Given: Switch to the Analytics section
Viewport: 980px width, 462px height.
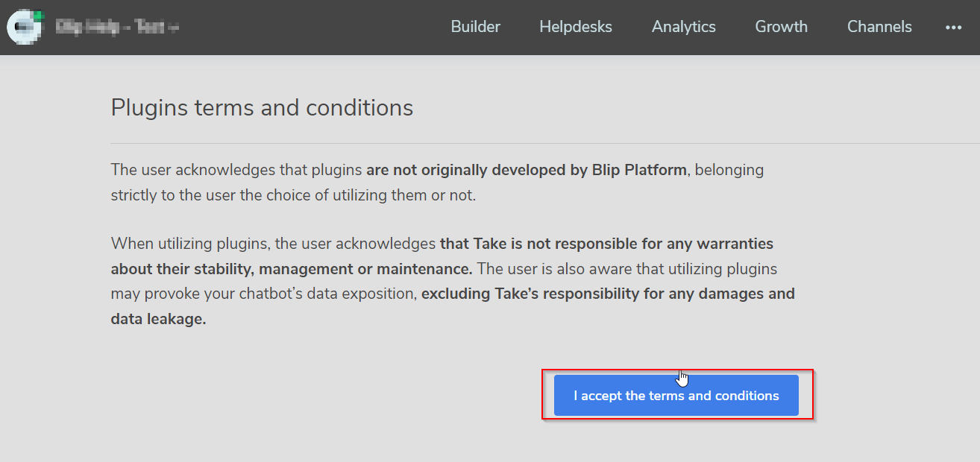Looking at the screenshot, I should [683, 27].
